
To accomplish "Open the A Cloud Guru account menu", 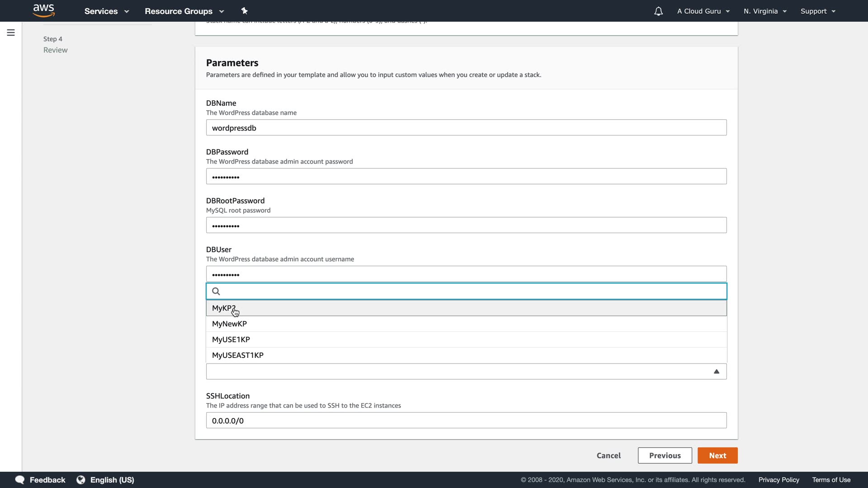I will pos(703,11).
